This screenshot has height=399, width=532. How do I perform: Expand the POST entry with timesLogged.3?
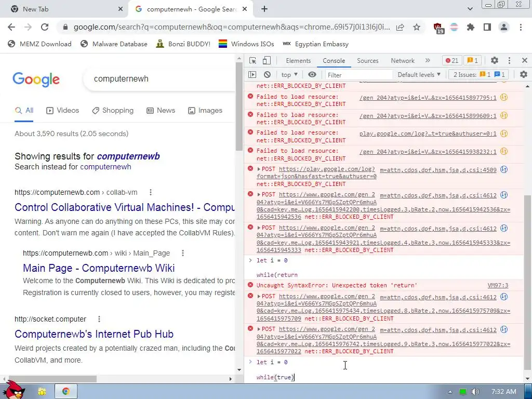259,194
